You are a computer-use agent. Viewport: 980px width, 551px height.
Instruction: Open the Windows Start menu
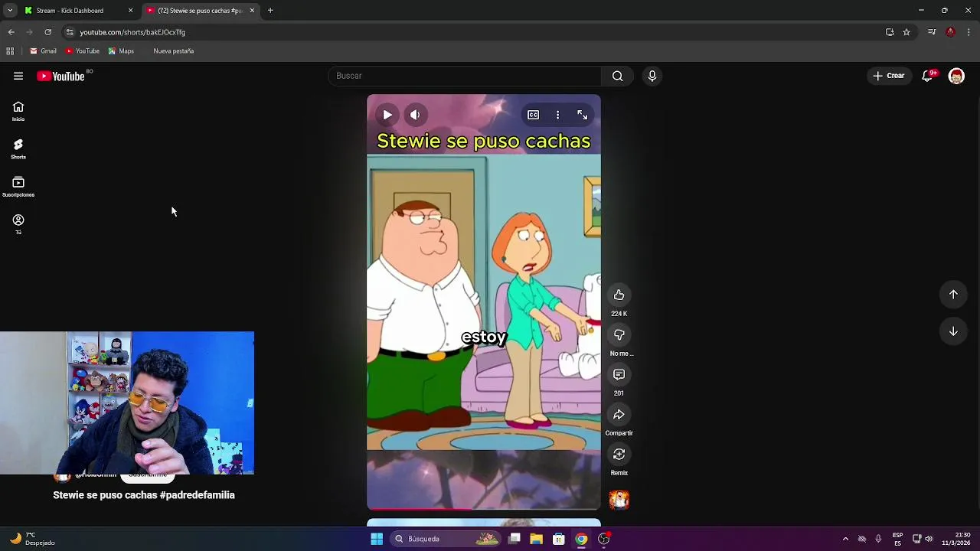click(x=376, y=539)
